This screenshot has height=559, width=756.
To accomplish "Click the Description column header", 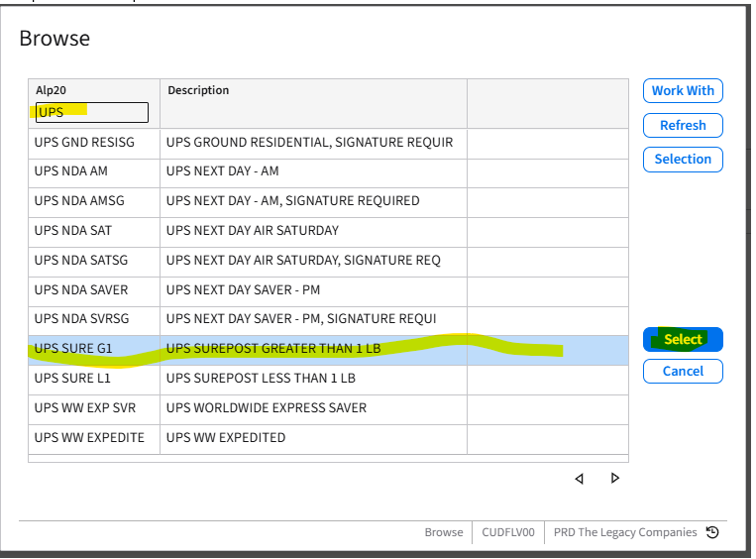I will click(x=198, y=90).
